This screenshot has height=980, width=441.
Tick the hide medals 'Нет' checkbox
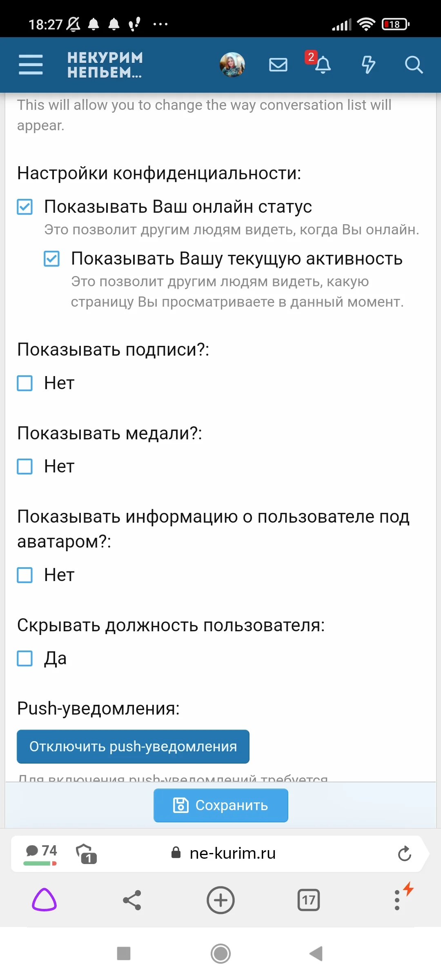pyautogui.click(x=25, y=466)
